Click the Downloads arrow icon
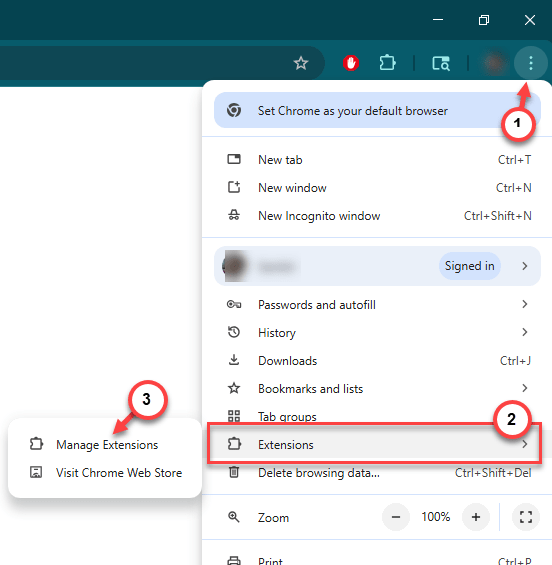The image size is (552, 565). [234, 360]
